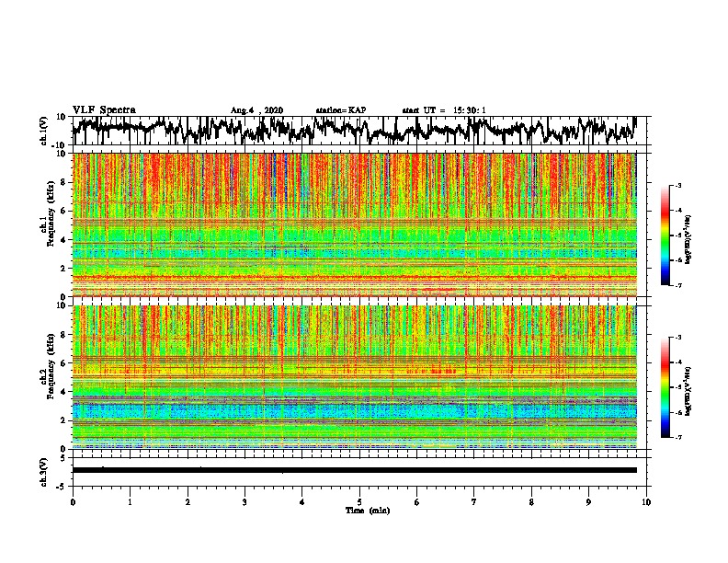Click the "station=KAP" header label
This screenshot has height=563, width=728.
(341, 110)
